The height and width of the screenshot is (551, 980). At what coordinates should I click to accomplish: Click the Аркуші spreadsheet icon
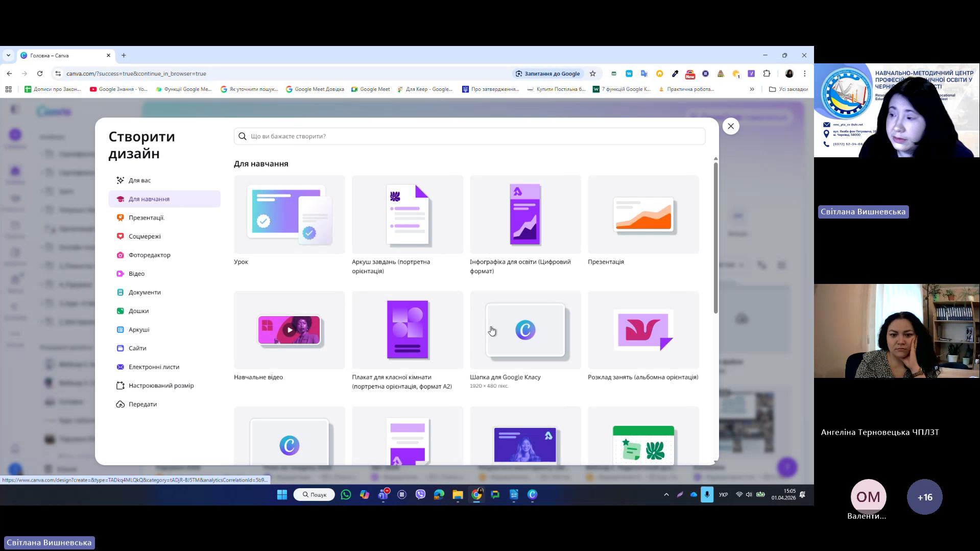[120, 330]
